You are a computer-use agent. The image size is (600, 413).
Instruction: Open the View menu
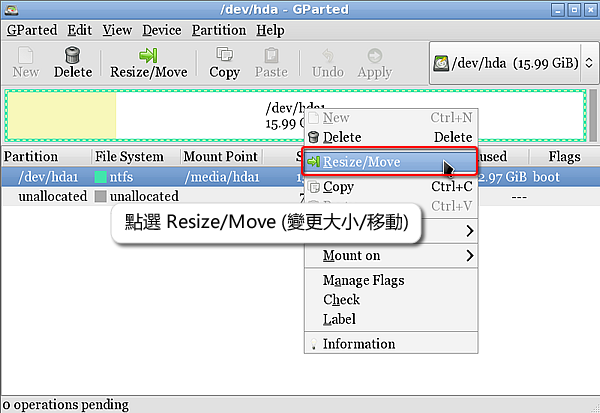click(117, 30)
